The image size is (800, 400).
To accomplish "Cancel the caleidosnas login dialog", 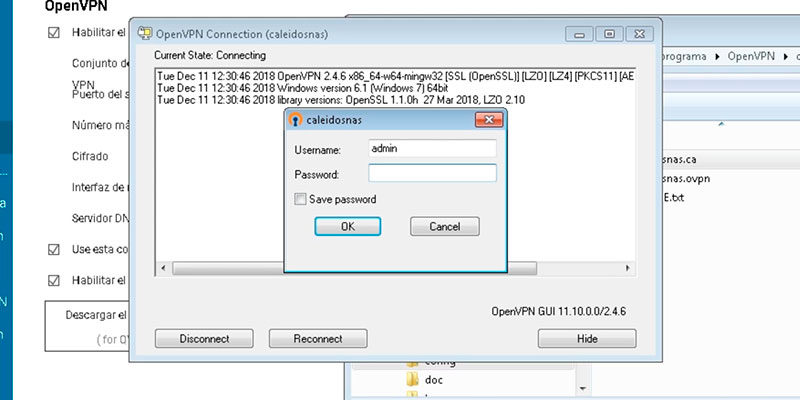I will tap(444, 227).
